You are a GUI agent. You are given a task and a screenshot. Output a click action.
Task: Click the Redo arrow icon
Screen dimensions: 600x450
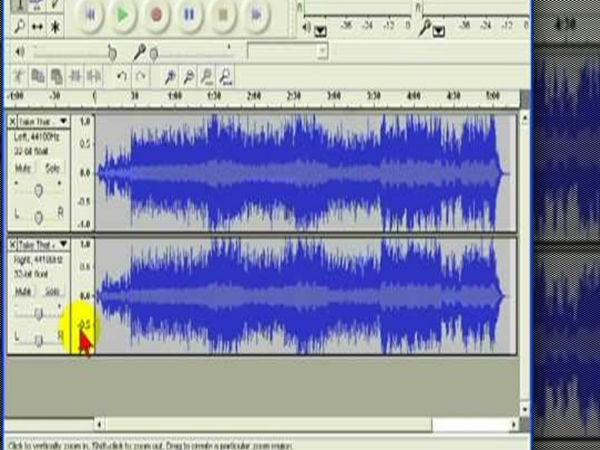(141, 76)
